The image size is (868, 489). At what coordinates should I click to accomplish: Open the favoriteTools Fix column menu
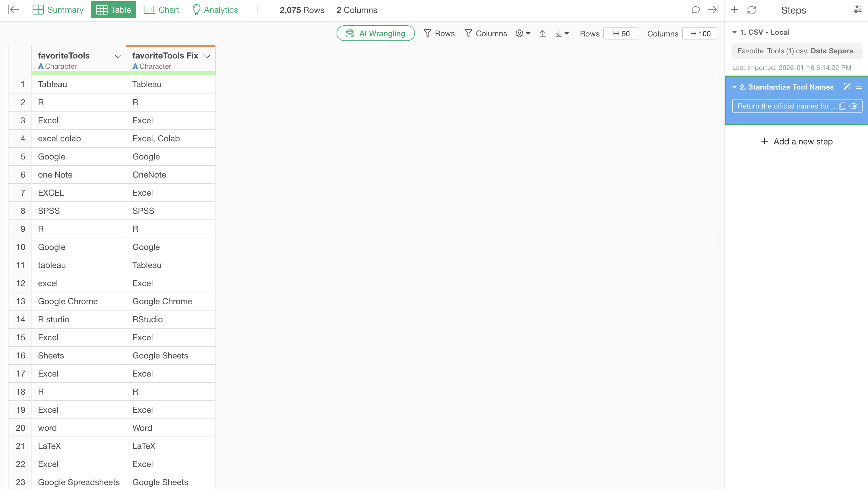click(207, 56)
